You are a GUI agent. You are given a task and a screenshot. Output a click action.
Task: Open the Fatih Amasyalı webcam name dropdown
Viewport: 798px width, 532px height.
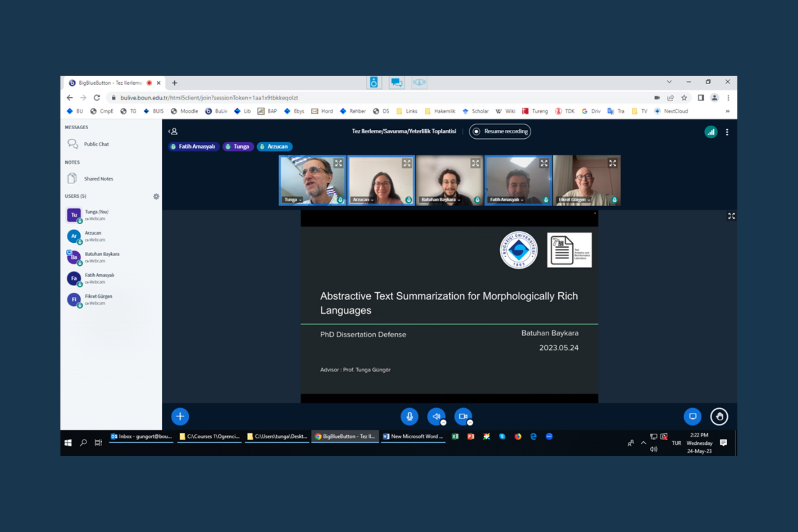[x=506, y=200]
